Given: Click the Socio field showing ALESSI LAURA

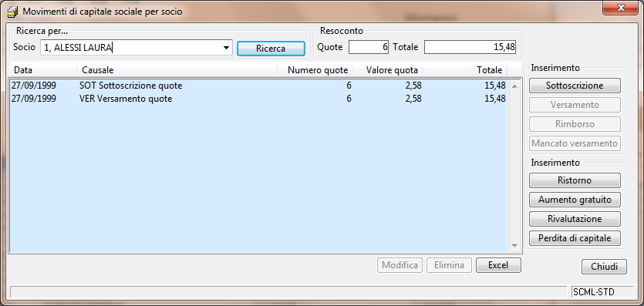Looking at the screenshot, I should 136,48.
